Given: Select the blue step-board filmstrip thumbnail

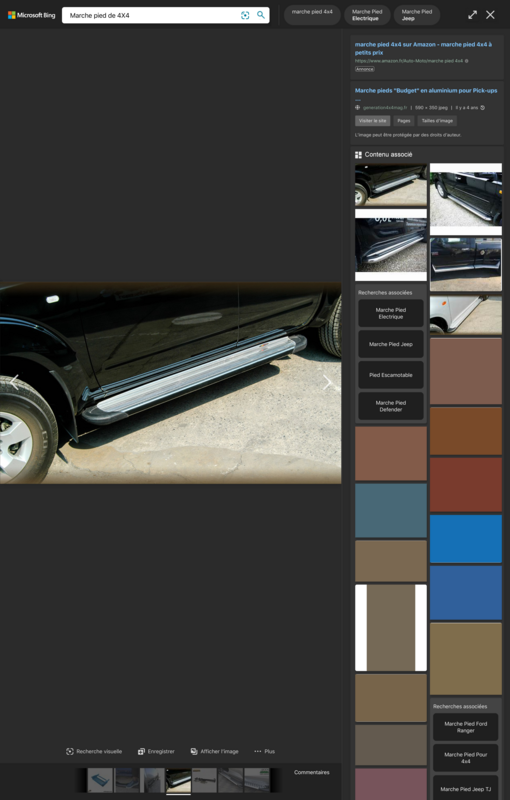Looking at the screenshot, I should pos(100,781).
